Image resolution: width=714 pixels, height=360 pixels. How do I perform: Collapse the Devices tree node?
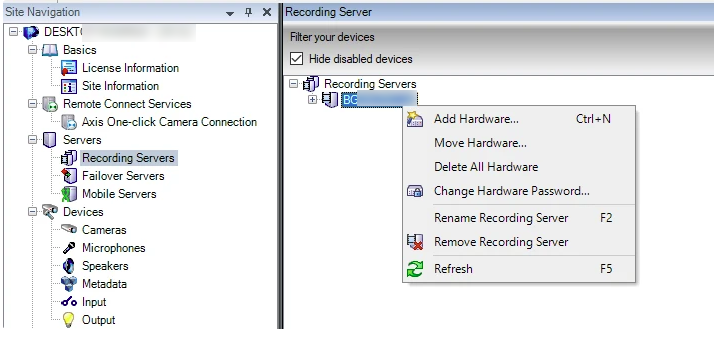(32, 212)
